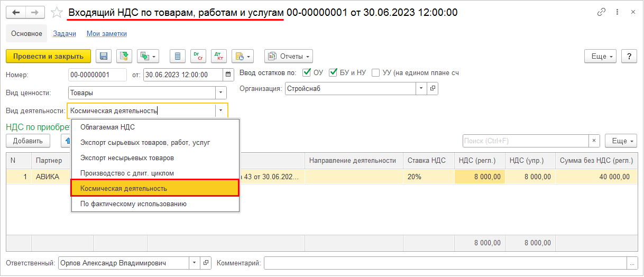Viewport: 644px width, 277px height.
Task: Select По фактическому использованию option
Action: [155, 204]
